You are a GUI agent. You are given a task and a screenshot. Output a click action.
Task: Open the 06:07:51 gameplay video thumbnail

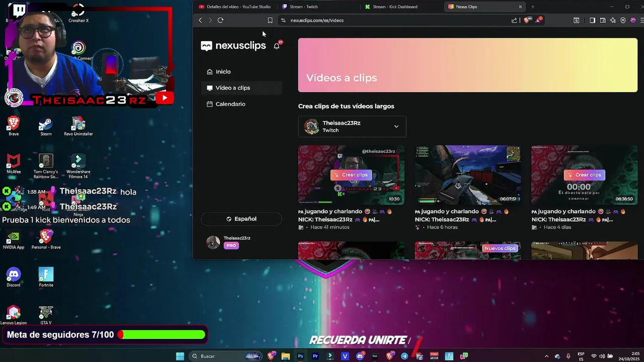pos(467,174)
